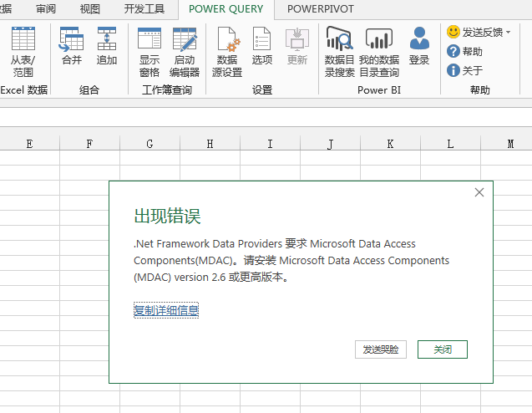Screen dimensions: 532x413
Task: Open the Developer (开发工具) tab
Action: pyautogui.click(x=144, y=9)
